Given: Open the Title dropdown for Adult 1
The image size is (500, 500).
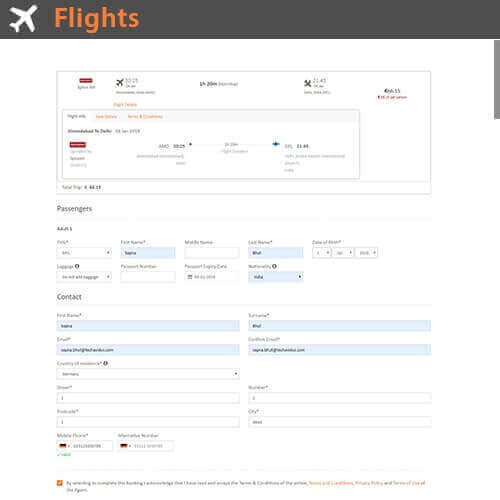Looking at the screenshot, I should [x=84, y=253].
